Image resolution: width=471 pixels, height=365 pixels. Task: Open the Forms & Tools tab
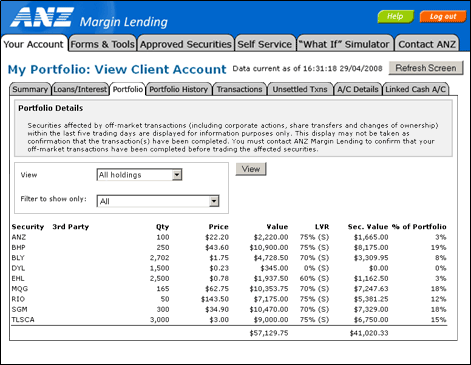pos(103,44)
